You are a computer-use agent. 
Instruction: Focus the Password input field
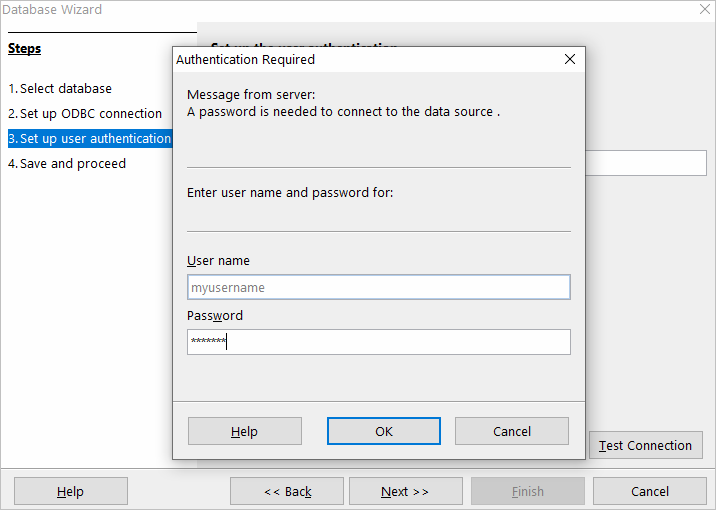[x=378, y=342]
